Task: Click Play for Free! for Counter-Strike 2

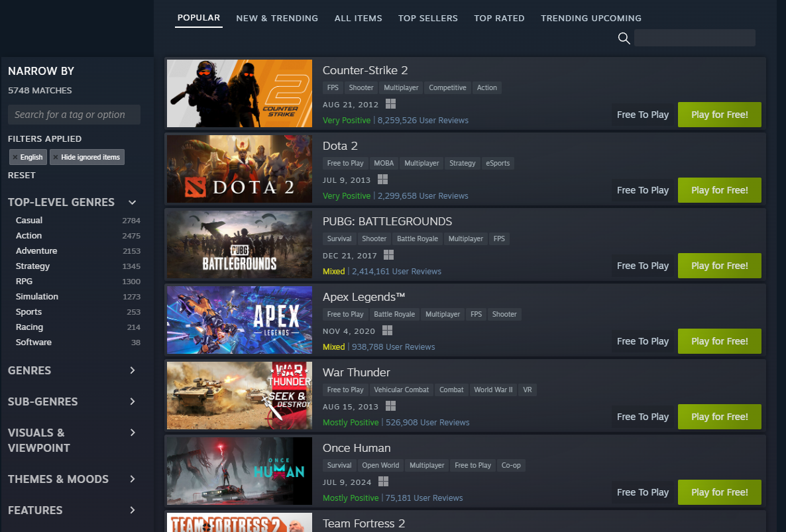Action: [x=719, y=115]
